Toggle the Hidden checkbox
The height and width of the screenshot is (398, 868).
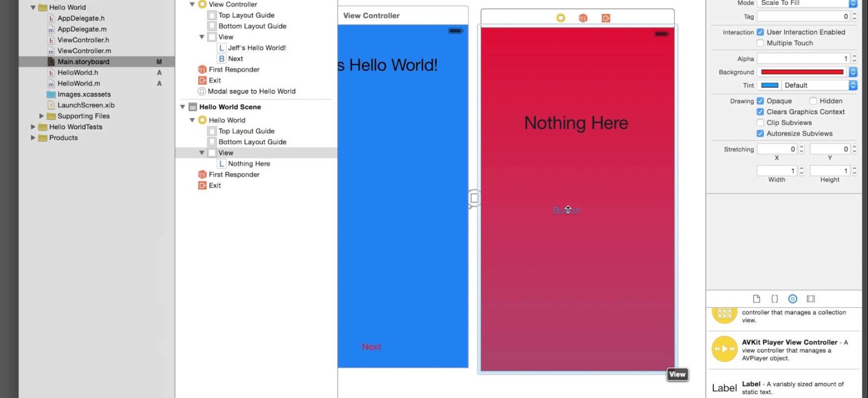click(813, 101)
